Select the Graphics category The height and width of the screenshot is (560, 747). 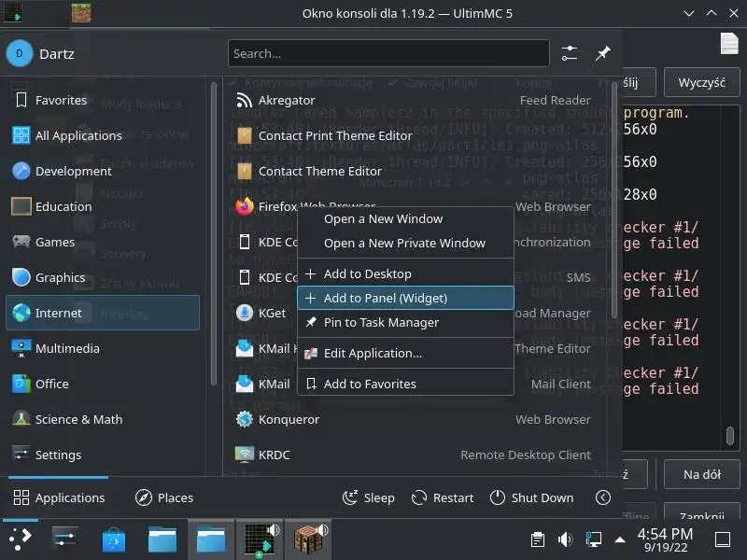pos(103,277)
